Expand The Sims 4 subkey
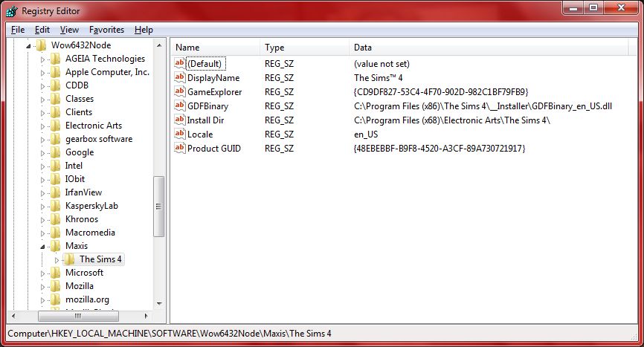The width and height of the screenshot is (644, 347). (x=57, y=260)
